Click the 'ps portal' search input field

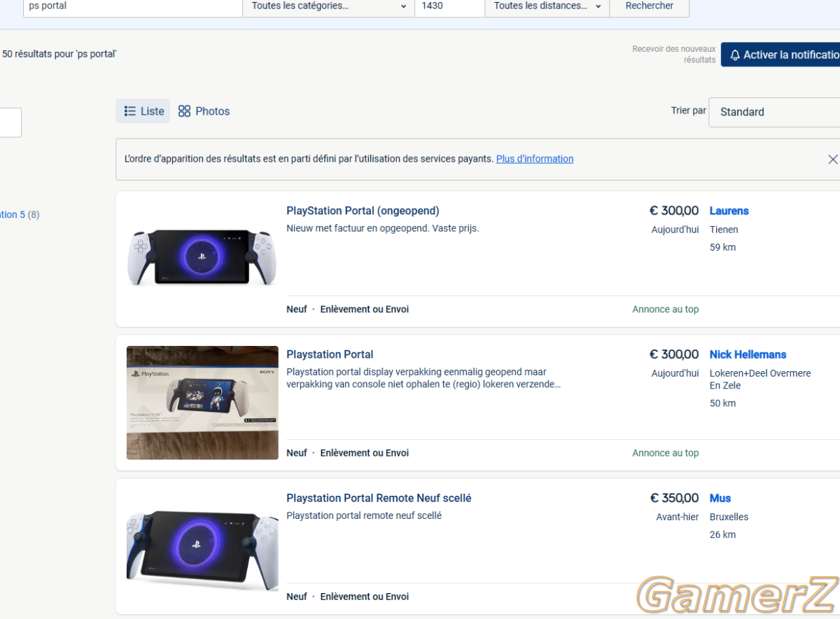pos(133,6)
